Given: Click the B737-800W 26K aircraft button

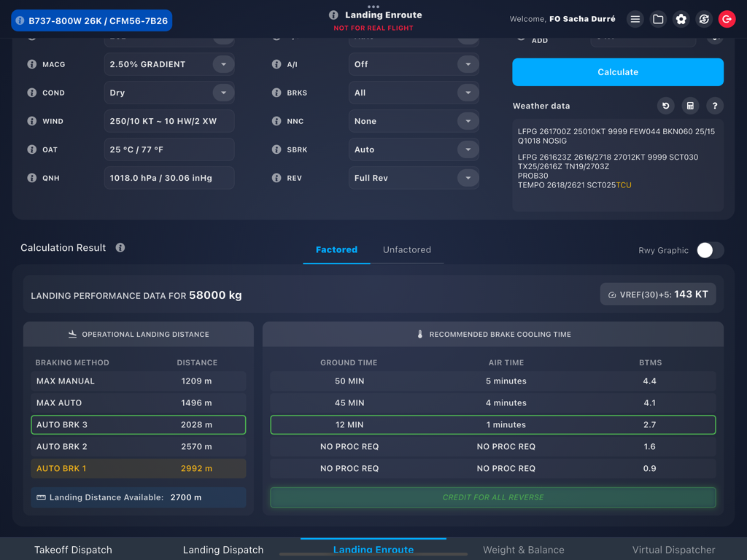Looking at the screenshot, I should click(x=91, y=20).
